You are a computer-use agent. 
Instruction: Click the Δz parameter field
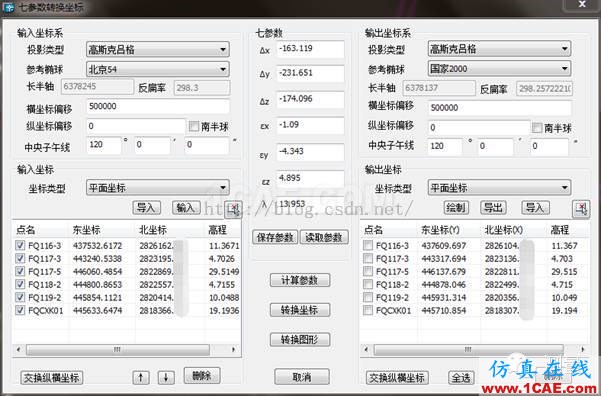[310, 100]
